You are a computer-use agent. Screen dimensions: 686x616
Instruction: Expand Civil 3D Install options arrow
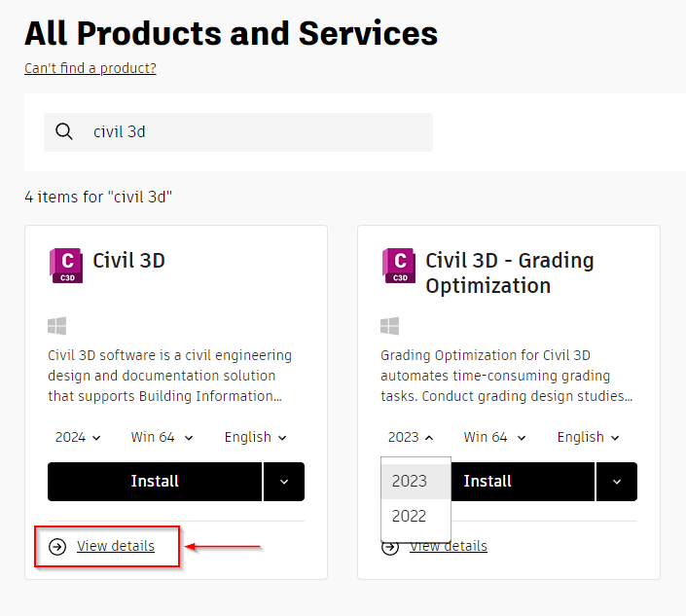(x=284, y=482)
